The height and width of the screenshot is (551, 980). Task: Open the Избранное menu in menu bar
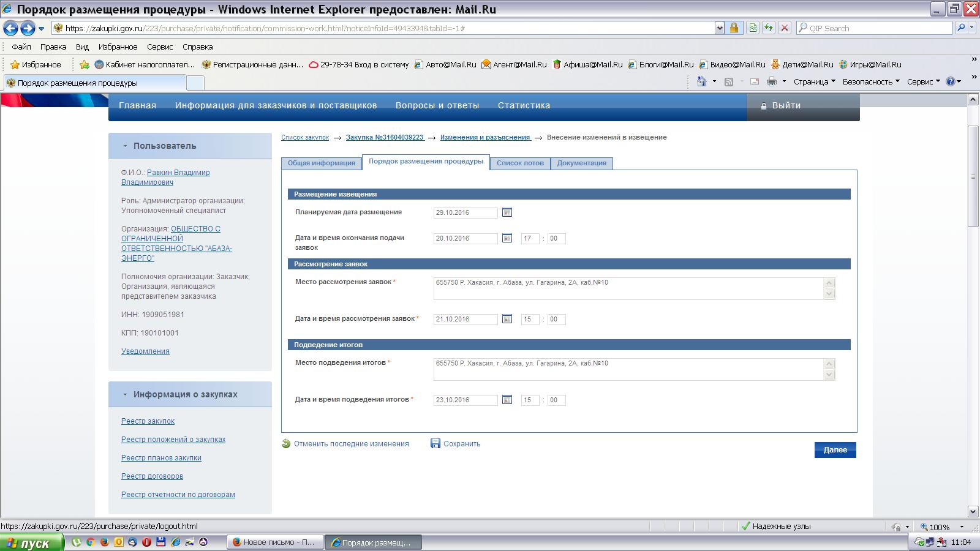pos(118,47)
